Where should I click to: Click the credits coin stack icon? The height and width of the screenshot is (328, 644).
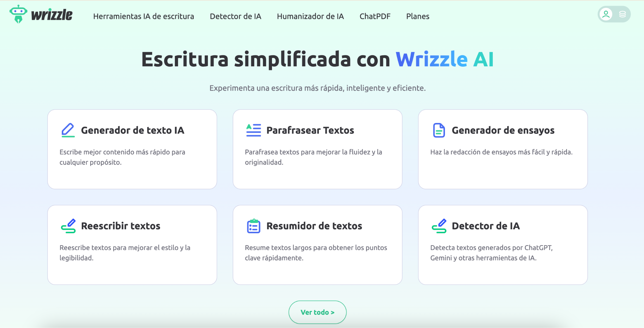click(622, 14)
